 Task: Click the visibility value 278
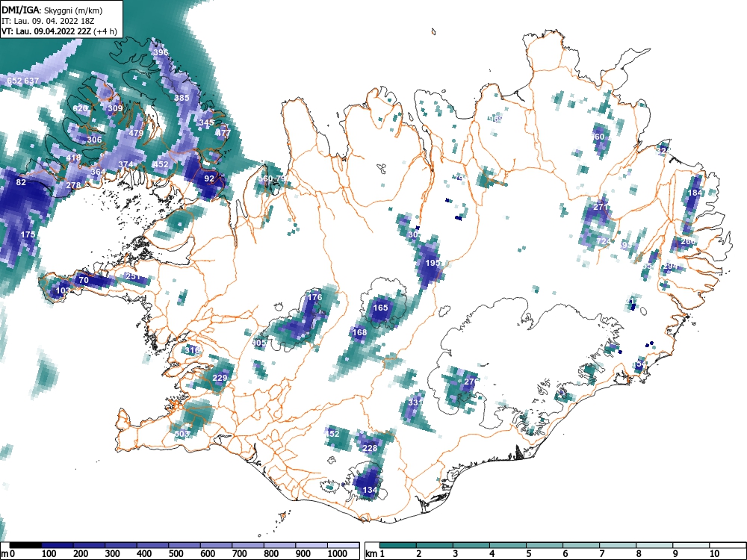73,185
